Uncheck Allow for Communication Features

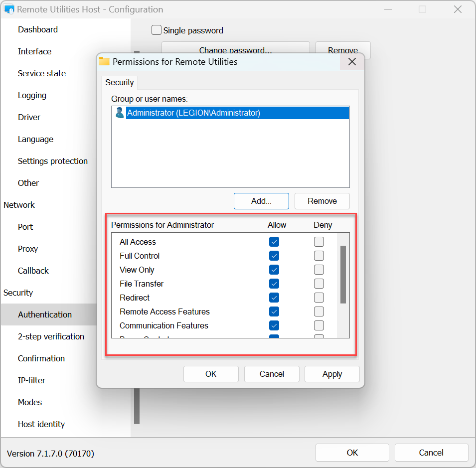274,325
